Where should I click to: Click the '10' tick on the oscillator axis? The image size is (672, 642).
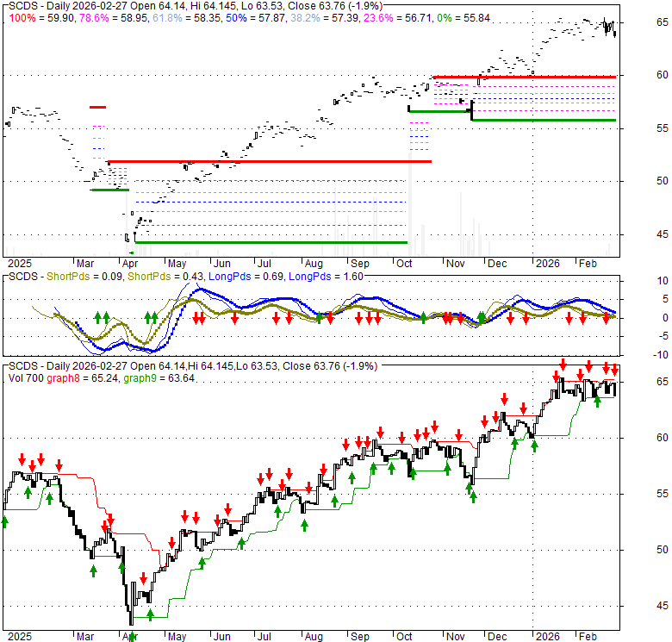pyautogui.click(x=663, y=281)
